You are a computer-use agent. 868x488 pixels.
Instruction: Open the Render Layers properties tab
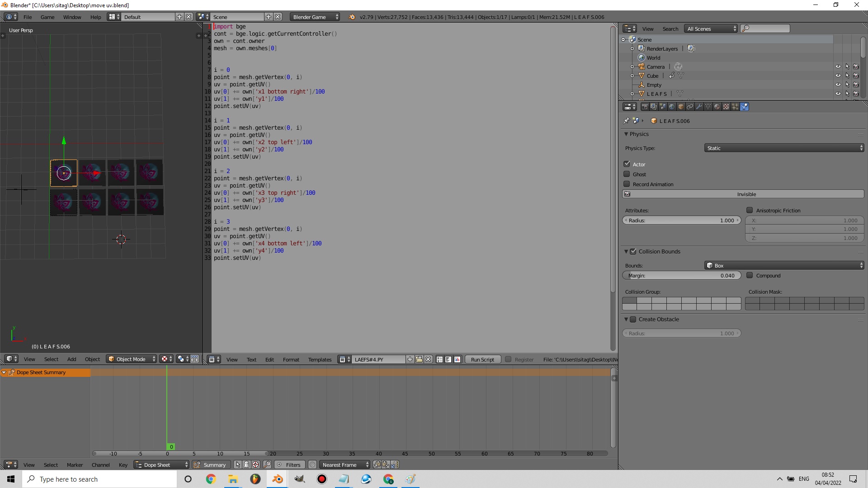[654, 107]
